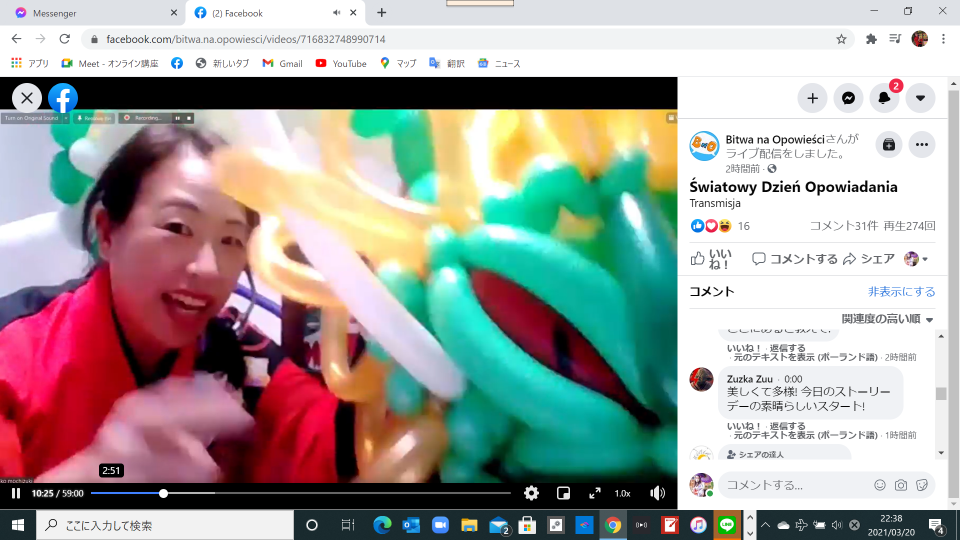Go back in browser

point(17,39)
